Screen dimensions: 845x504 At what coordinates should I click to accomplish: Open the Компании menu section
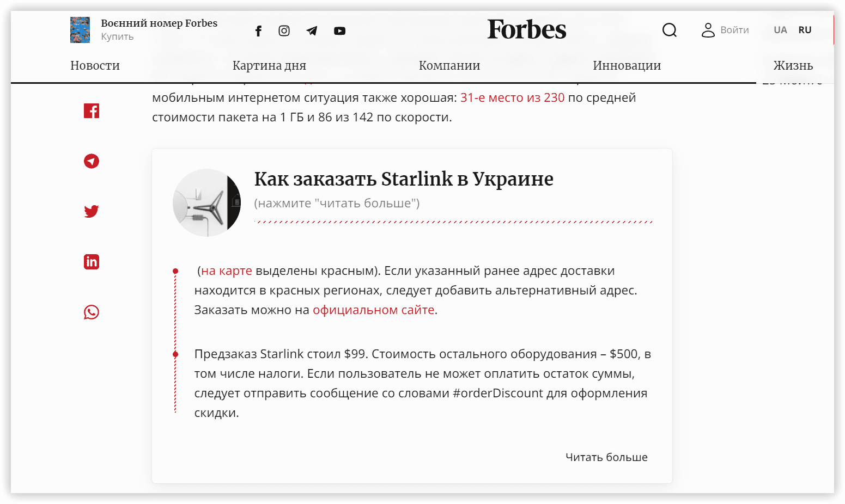click(x=449, y=65)
